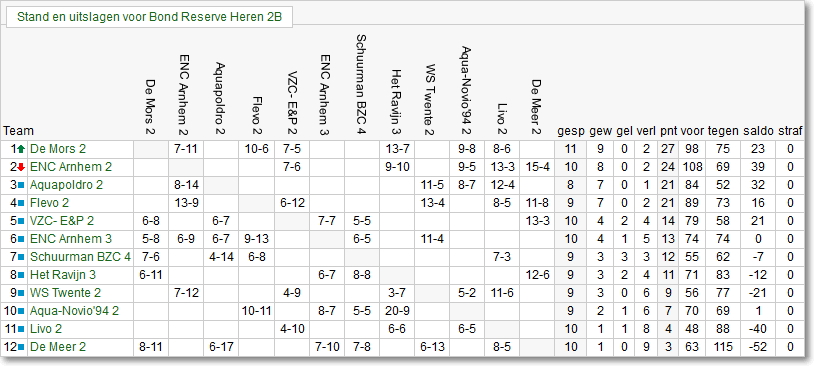Click the 'gesp' column header

click(x=571, y=131)
